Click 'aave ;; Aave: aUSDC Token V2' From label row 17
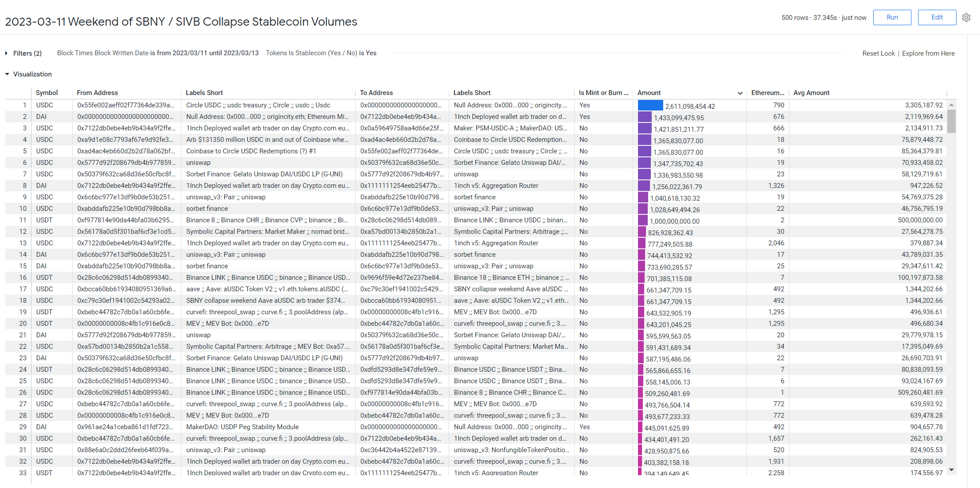 (267, 289)
